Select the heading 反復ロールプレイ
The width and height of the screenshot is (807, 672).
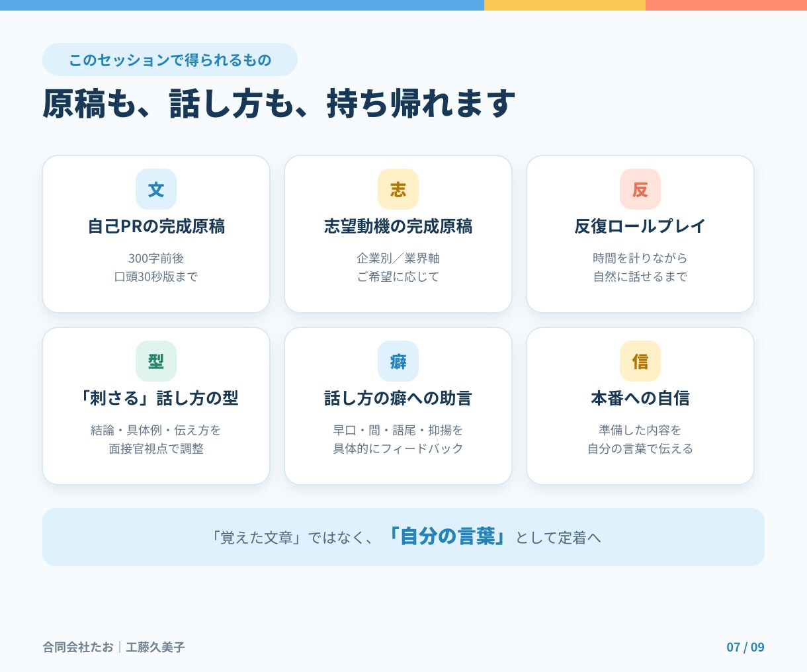[640, 226]
